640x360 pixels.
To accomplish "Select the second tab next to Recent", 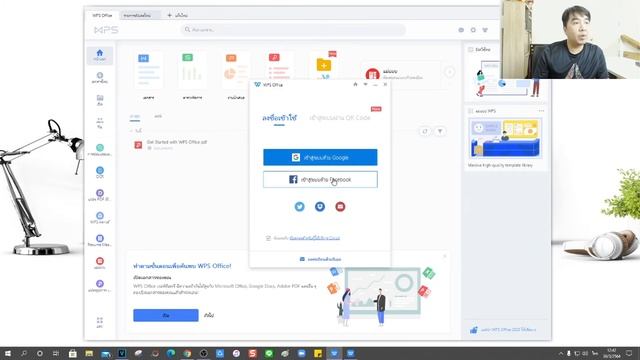I will coord(158,116).
